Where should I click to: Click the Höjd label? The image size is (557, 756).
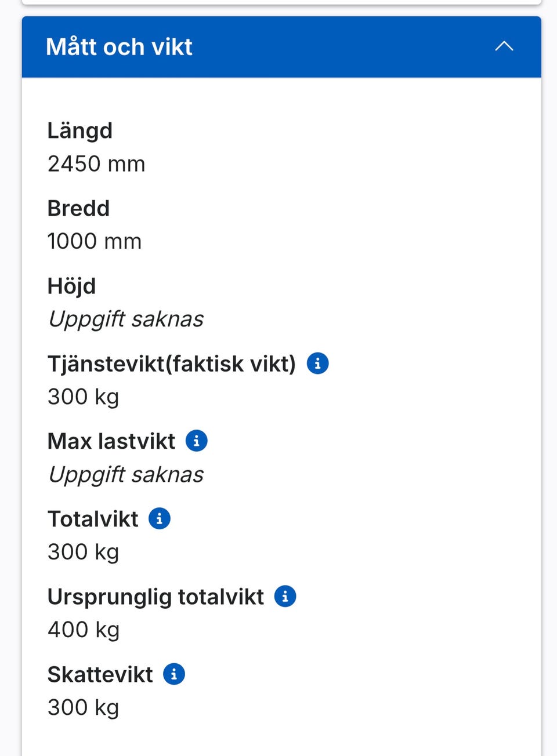tap(71, 286)
